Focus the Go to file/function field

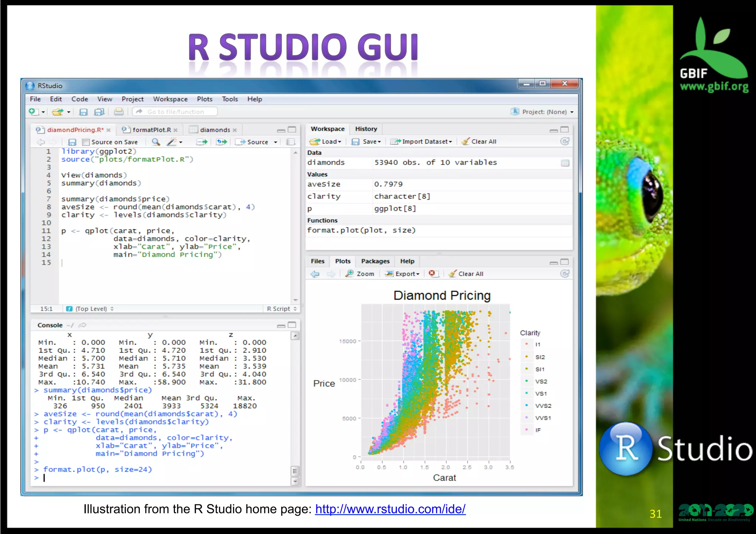(x=175, y=111)
